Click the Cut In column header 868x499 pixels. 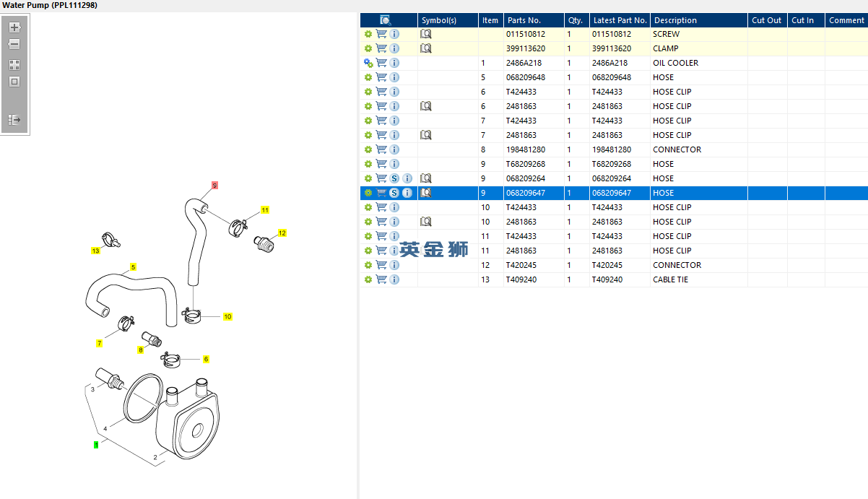click(x=806, y=20)
